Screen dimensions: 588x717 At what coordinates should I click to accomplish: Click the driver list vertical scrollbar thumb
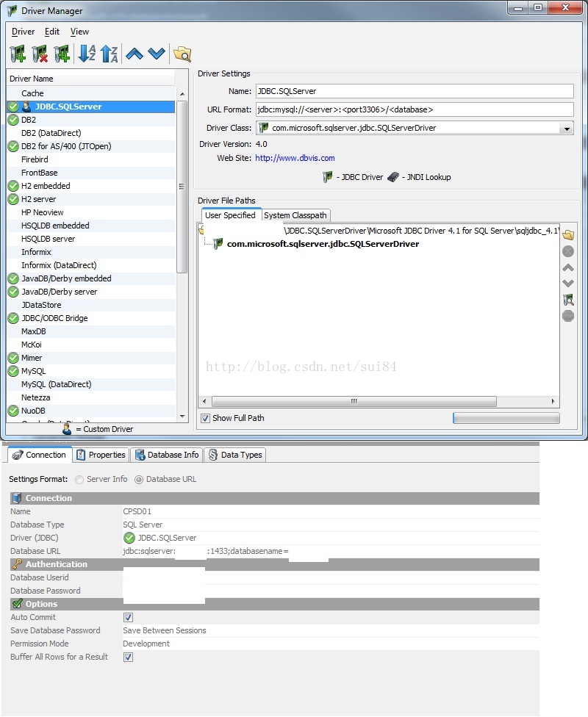(182, 187)
